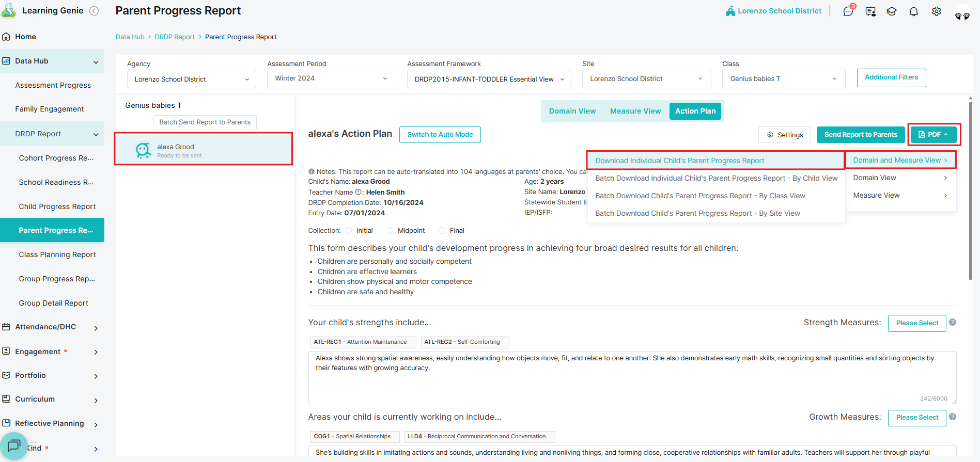Choose Batch Download By Class View

point(716,196)
